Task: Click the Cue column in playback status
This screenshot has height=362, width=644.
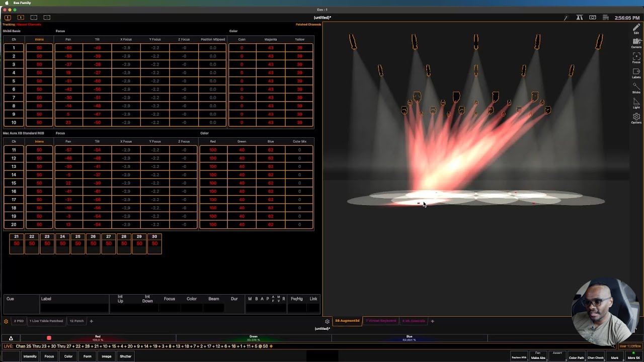Action: pos(22,304)
